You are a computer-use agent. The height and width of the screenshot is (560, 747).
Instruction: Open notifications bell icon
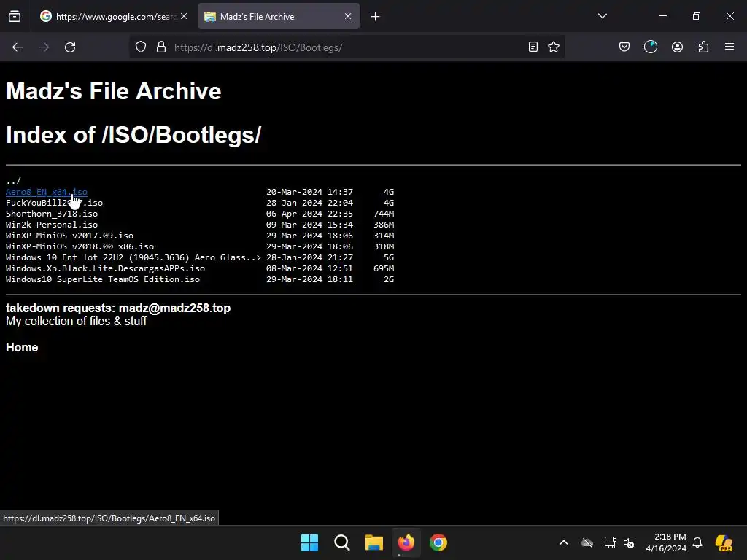(697, 542)
